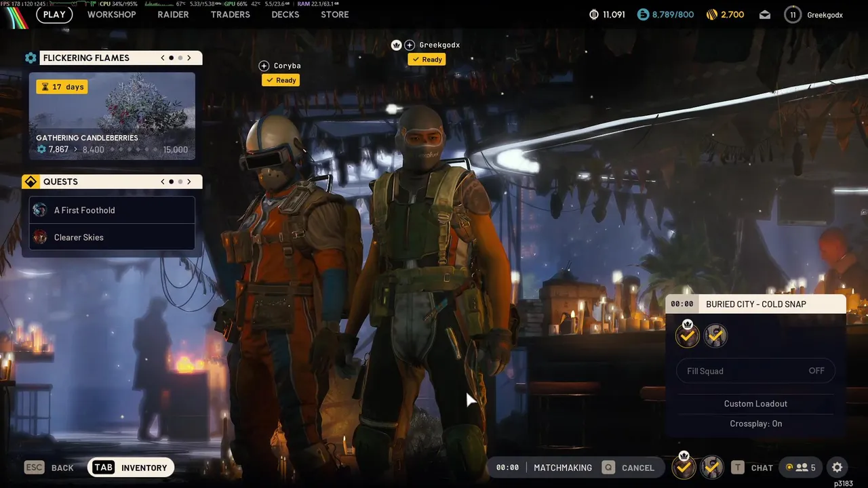The image size is (868, 488).
Task: Go to previous Quests page
Action: click(163, 182)
